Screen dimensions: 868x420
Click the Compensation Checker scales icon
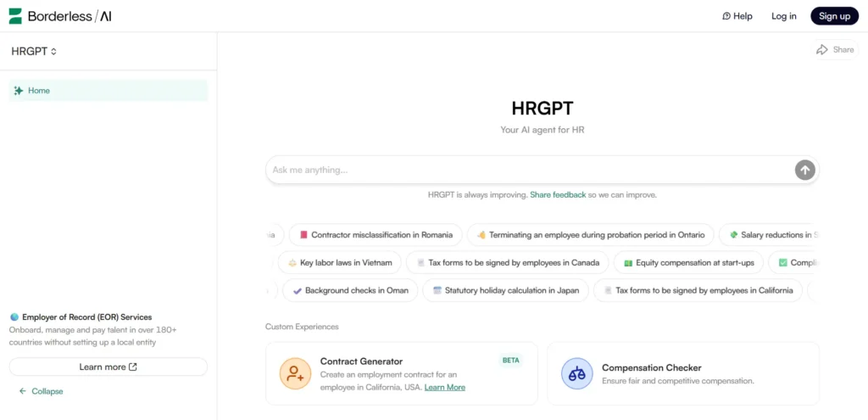coord(576,373)
